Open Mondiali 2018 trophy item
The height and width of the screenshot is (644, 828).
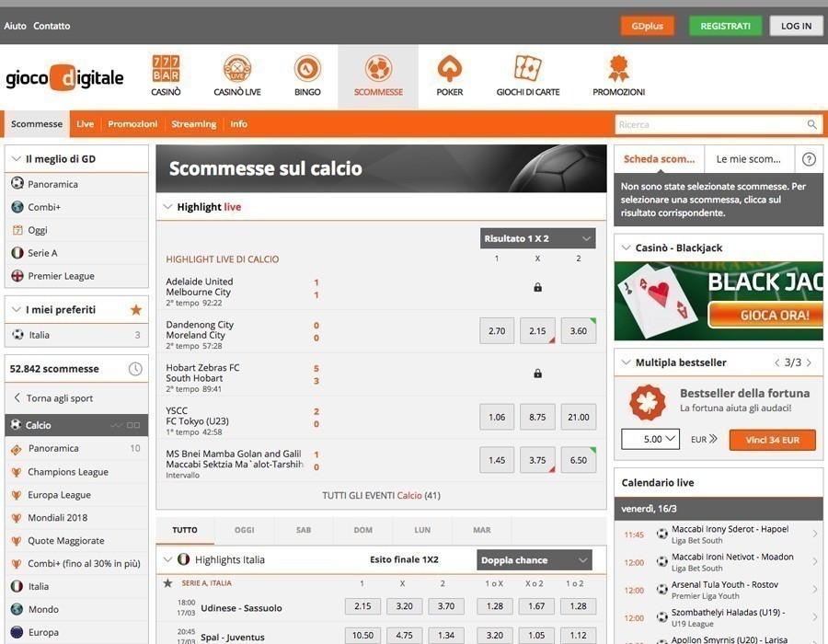(76, 518)
